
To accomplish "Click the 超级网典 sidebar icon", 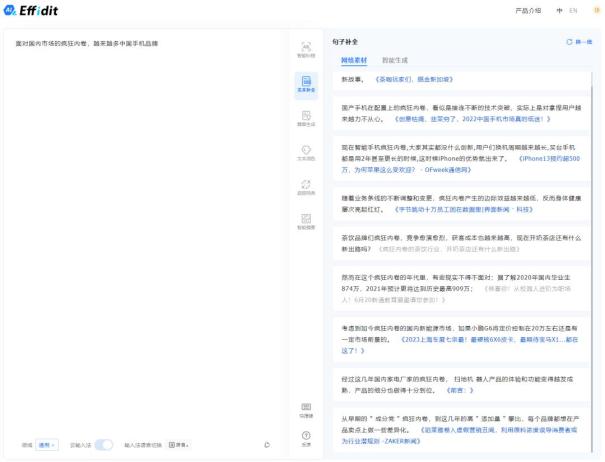I will tap(305, 187).
